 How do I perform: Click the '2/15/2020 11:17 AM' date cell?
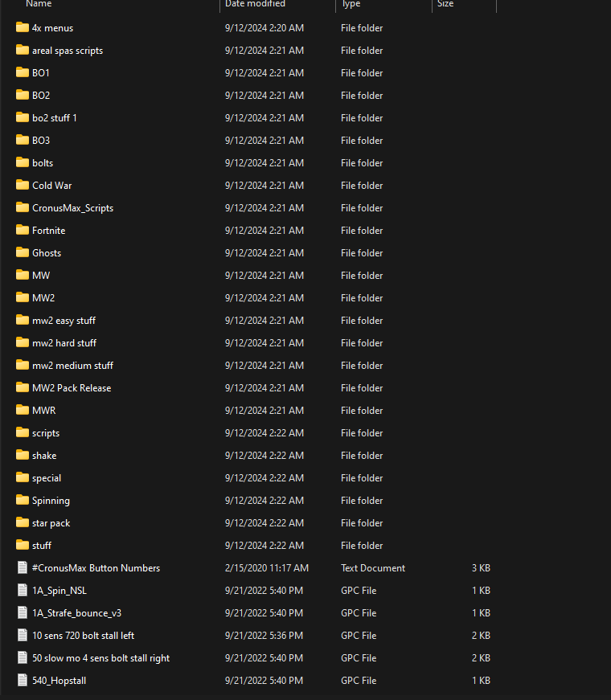(x=267, y=568)
